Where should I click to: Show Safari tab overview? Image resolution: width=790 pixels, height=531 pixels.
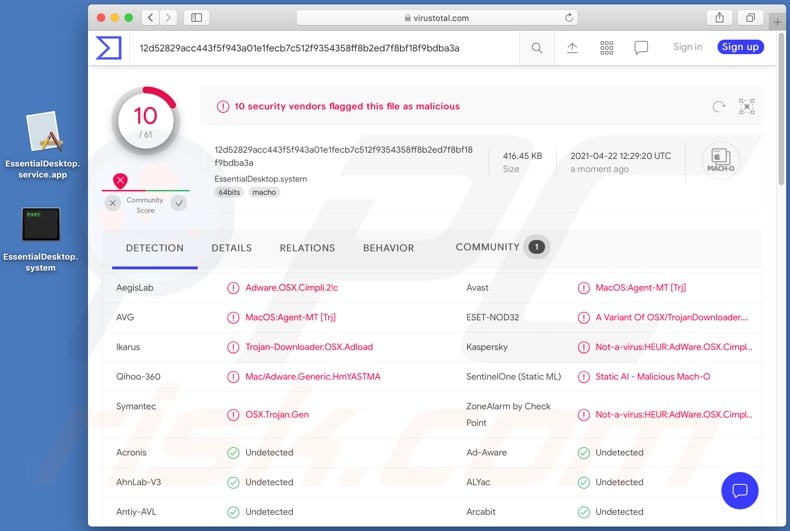coord(750,18)
